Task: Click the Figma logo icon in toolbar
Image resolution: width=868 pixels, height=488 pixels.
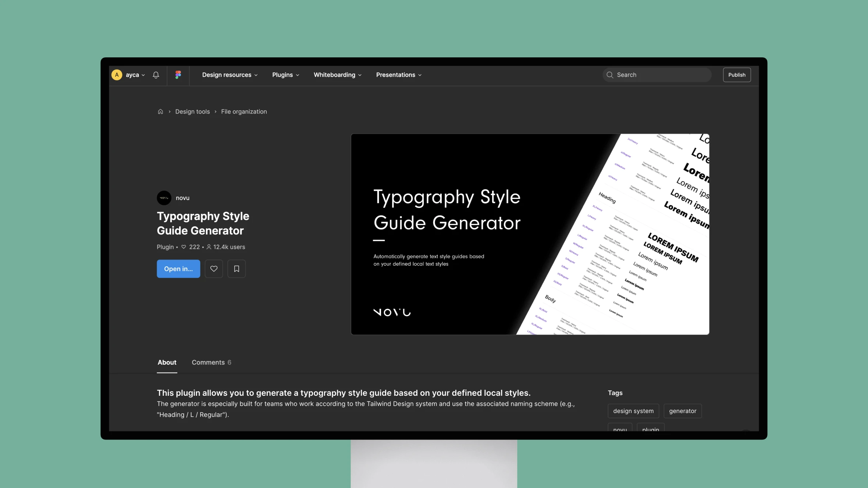Action: click(x=178, y=75)
